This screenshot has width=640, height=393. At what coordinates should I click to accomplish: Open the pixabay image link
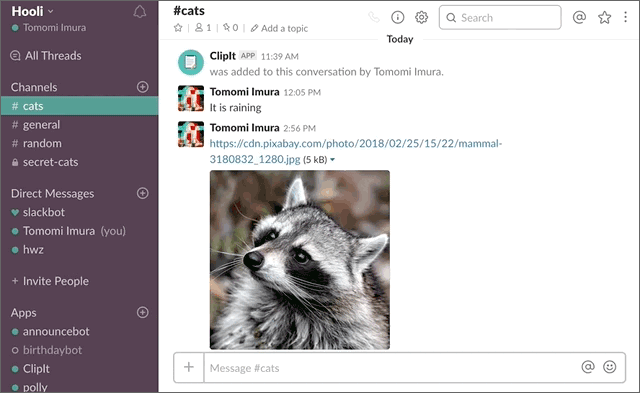tap(356, 151)
